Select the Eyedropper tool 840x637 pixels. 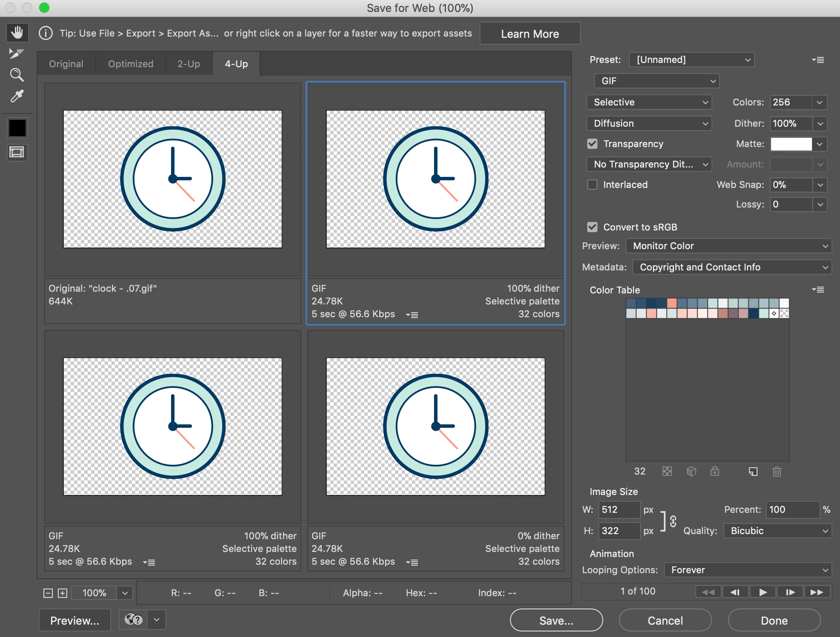pyautogui.click(x=17, y=96)
